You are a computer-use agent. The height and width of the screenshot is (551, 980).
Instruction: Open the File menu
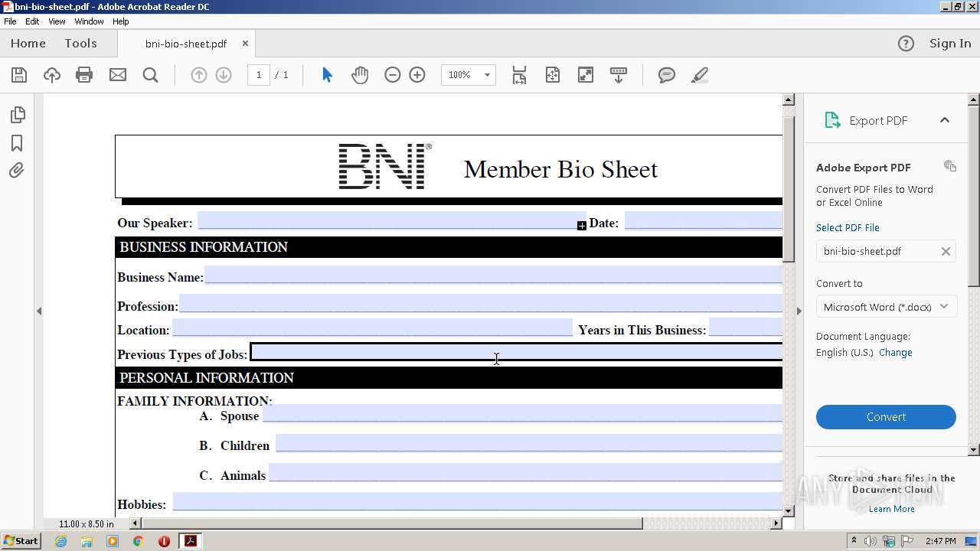coord(10,21)
